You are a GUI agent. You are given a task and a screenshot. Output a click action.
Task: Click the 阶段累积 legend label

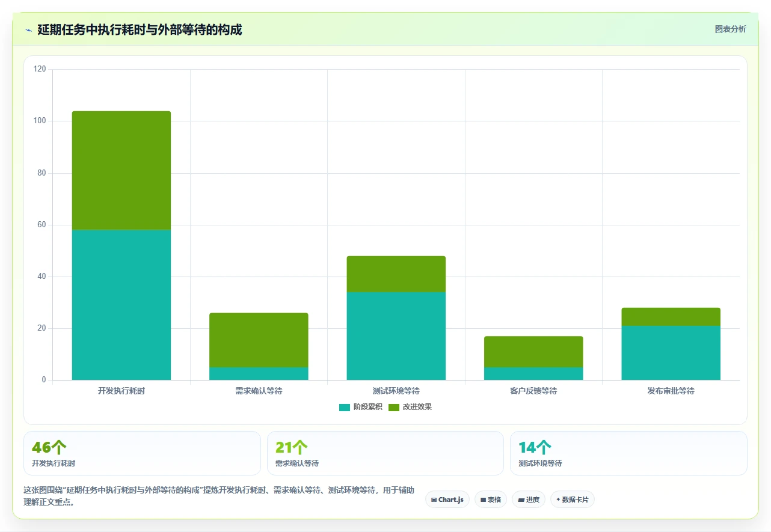tap(367, 407)
